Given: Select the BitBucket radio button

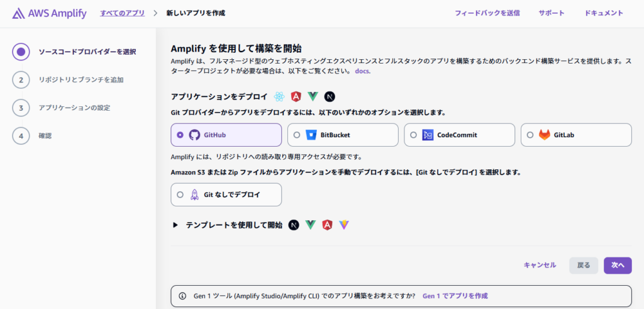Looking at the screenshot, I should click(297, 135).
